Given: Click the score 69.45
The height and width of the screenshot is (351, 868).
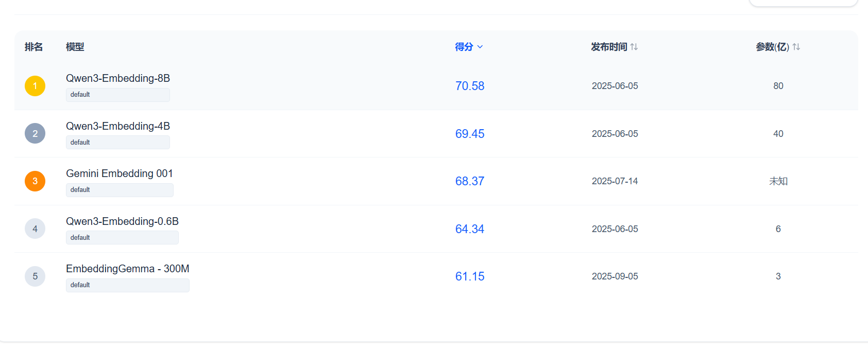Looking at the screenshot, I should coord(470,134).
